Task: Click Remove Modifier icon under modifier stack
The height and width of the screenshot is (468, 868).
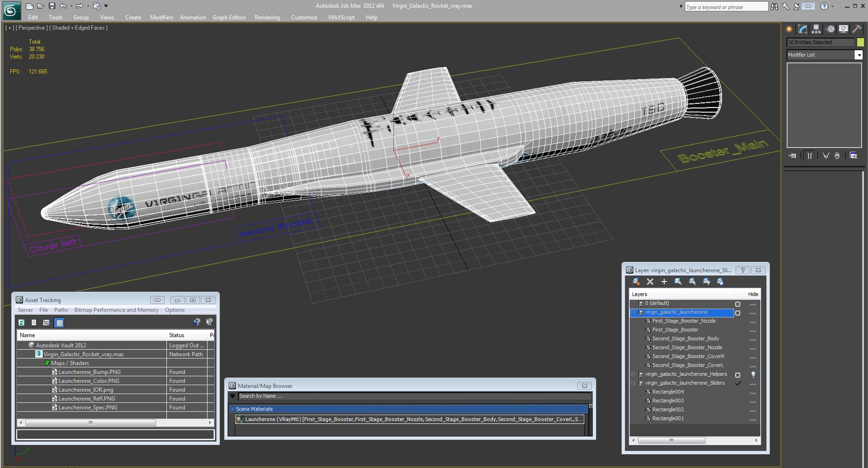Action: 837,155
